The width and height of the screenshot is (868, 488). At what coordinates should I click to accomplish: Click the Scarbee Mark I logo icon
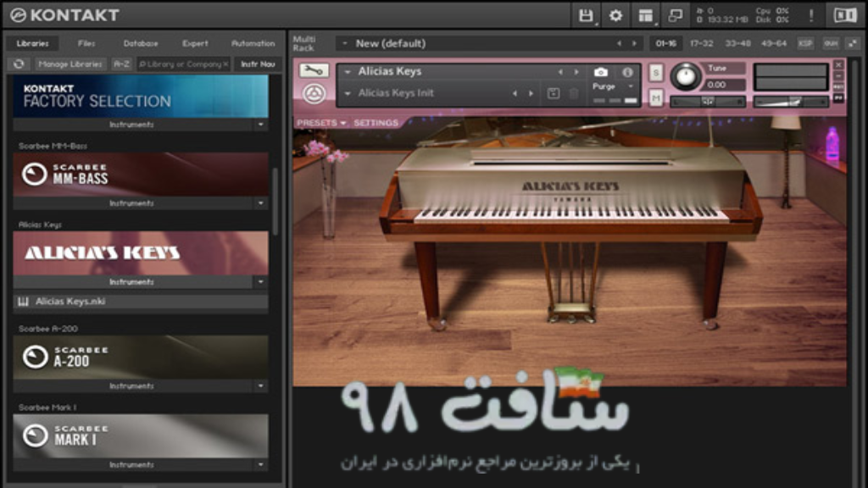35,435
